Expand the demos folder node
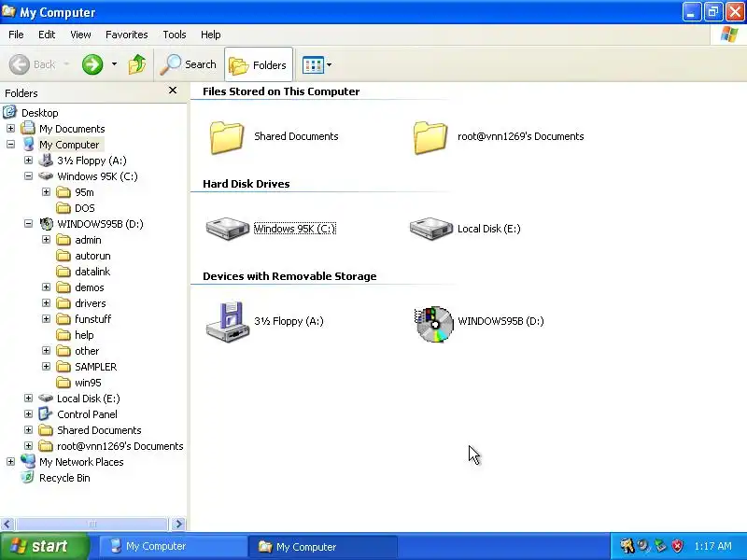Image resolution: width=747 pixels, height=560 pixels. (46, 287)
